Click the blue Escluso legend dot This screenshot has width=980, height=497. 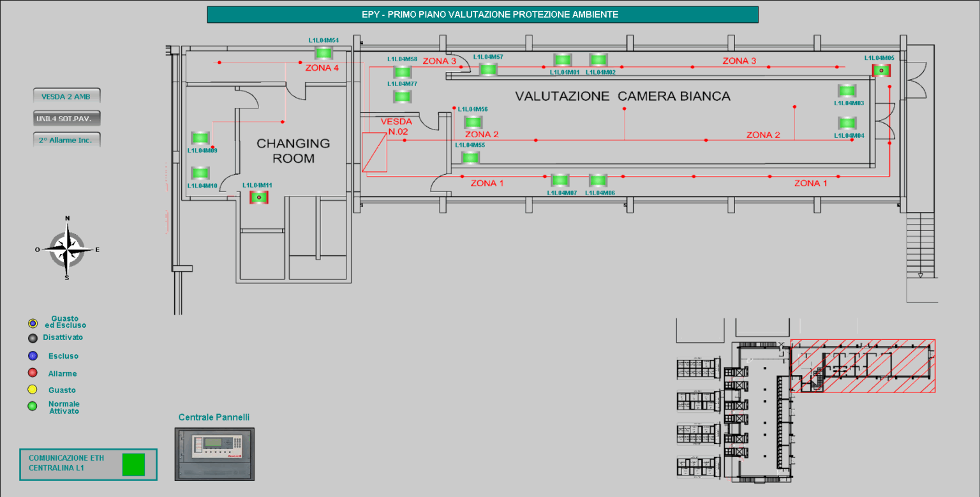[33, 356]
